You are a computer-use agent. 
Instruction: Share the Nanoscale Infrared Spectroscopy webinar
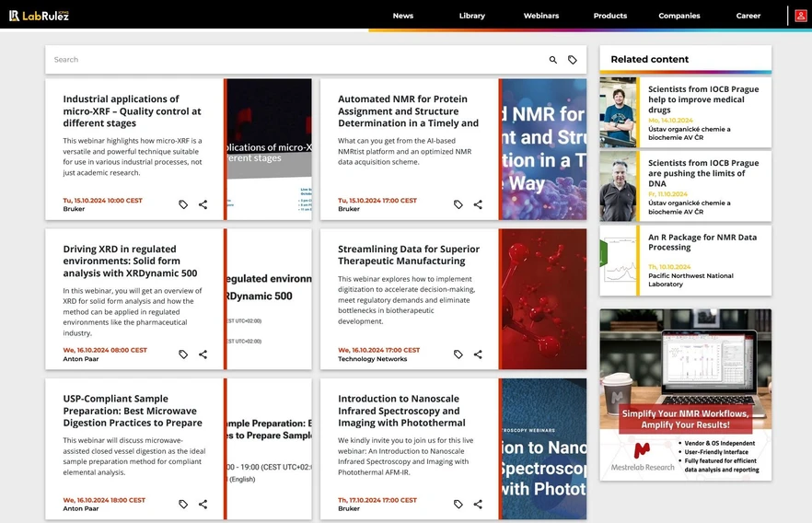tap(478, 504)
